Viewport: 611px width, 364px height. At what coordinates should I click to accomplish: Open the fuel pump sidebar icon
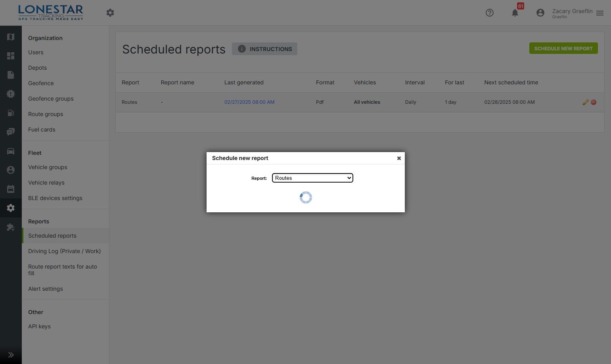(x=11, y=113)
